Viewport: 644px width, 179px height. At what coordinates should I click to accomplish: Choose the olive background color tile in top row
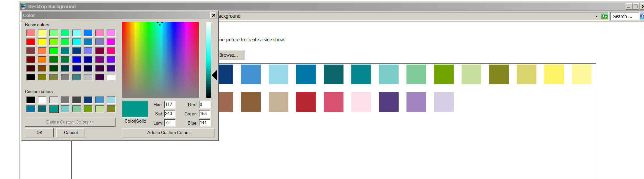(x=499, y=74)
